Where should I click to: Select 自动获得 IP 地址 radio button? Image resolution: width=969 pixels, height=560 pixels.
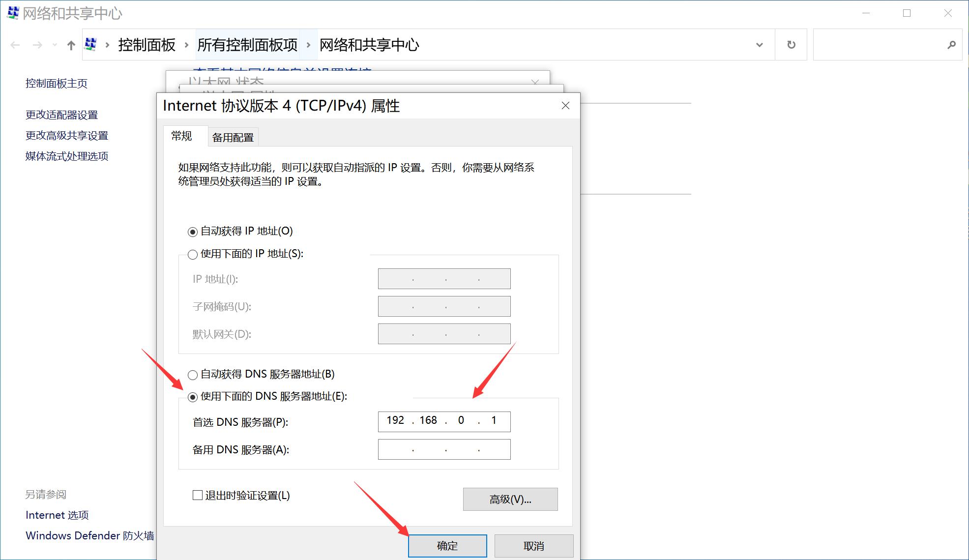click(x=193, y=232)
